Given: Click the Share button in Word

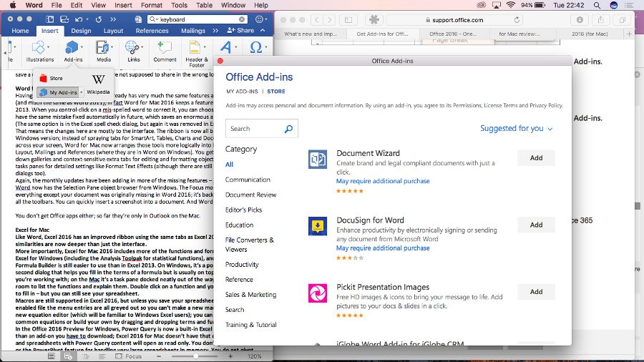Looking at the screenshot, I should coord(240,30).
